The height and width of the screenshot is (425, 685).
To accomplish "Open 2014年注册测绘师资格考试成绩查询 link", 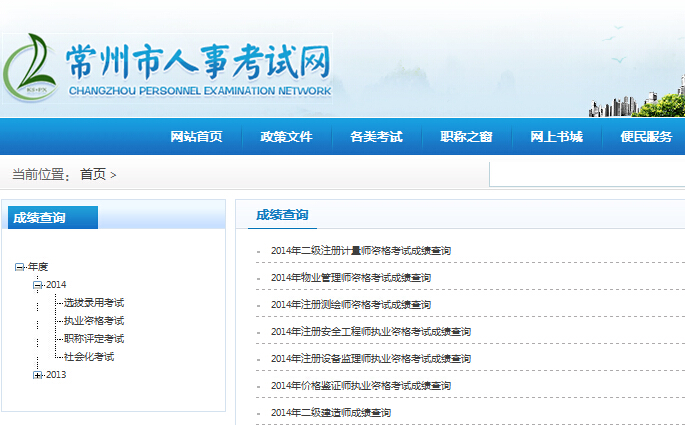I will (x=351, y=305).
